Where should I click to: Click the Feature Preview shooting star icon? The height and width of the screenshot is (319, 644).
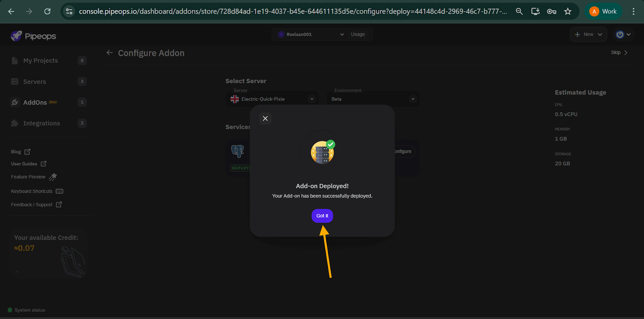(x=53, y=177)
